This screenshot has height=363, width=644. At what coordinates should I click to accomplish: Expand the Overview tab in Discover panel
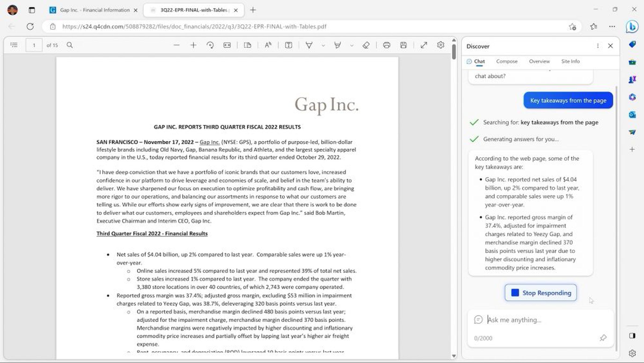coord(539,61)
